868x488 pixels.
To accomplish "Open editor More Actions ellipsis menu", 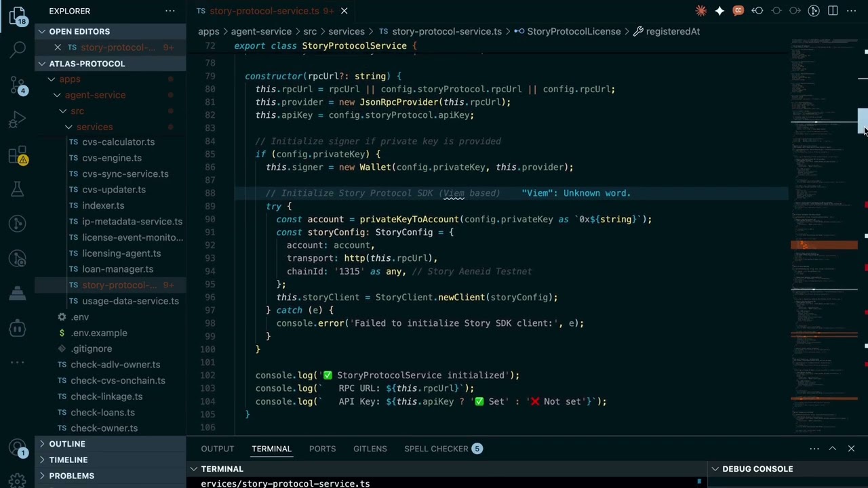I will 851,11.
